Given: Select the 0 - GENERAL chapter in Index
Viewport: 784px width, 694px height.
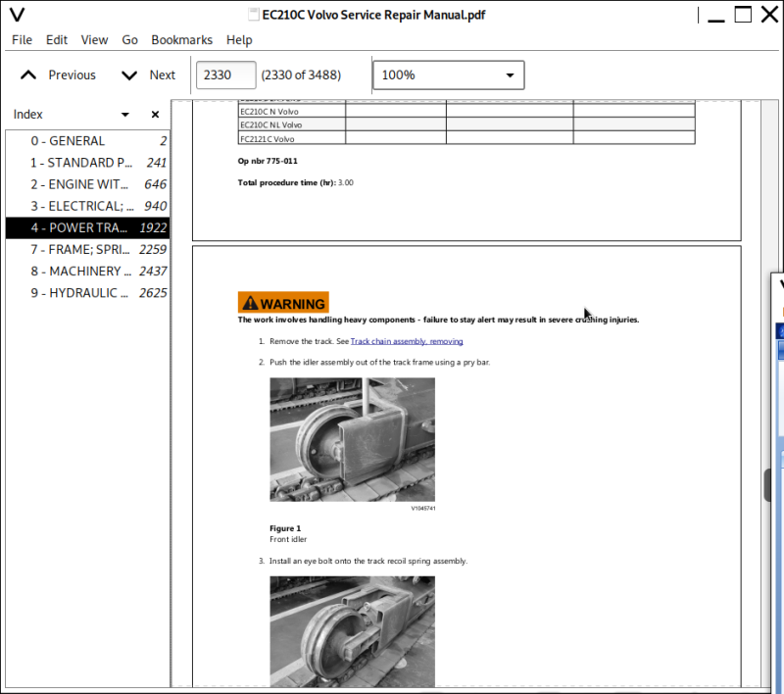Looking at the screenshot, I should tap(83, 140).
